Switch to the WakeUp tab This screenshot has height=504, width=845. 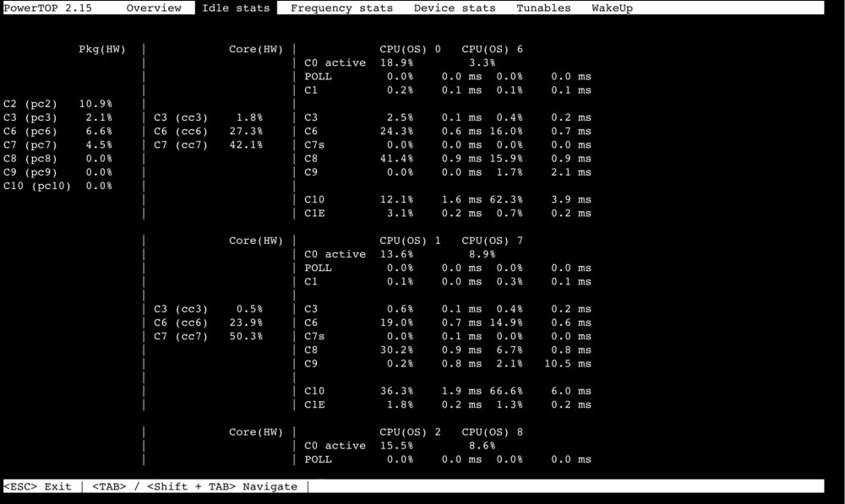612,8
